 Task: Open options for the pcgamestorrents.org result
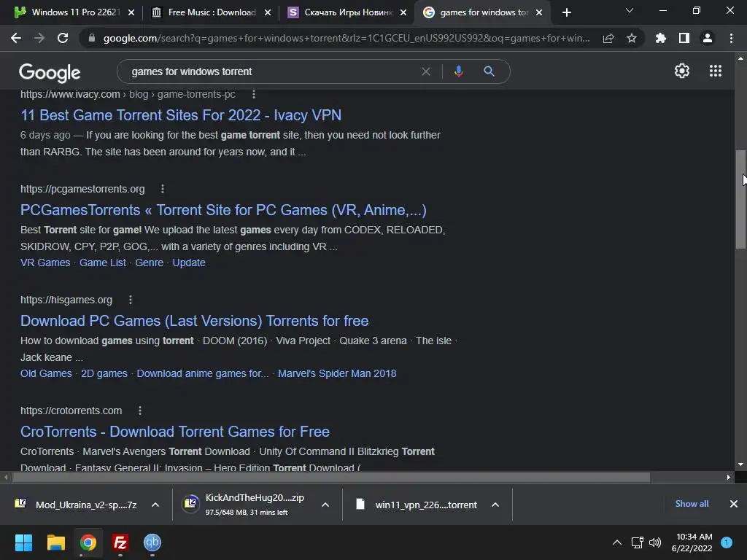click(163, 189)
